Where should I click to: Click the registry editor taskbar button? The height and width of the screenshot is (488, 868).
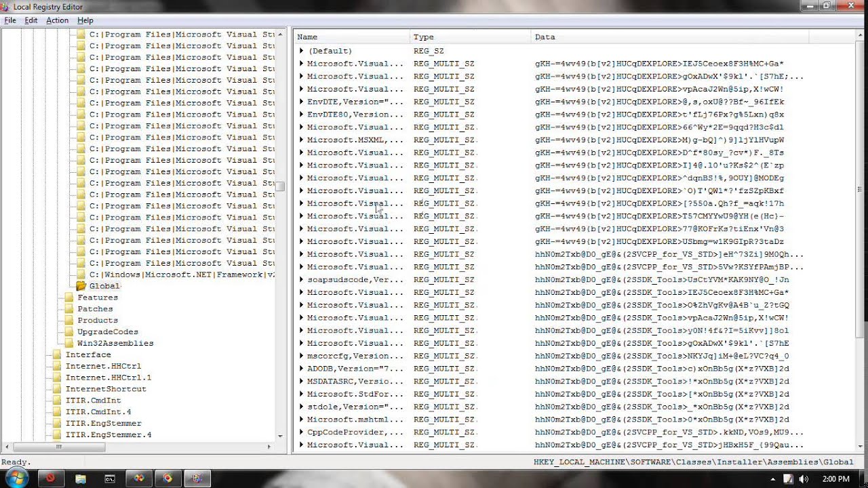[x=197, y=479]
